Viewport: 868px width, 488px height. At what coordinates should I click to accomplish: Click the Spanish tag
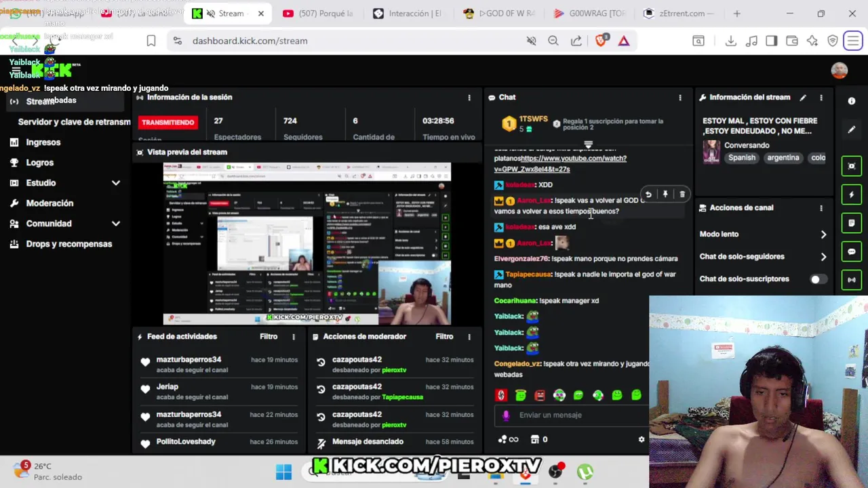pyautogui.click(x=742, y=158)
